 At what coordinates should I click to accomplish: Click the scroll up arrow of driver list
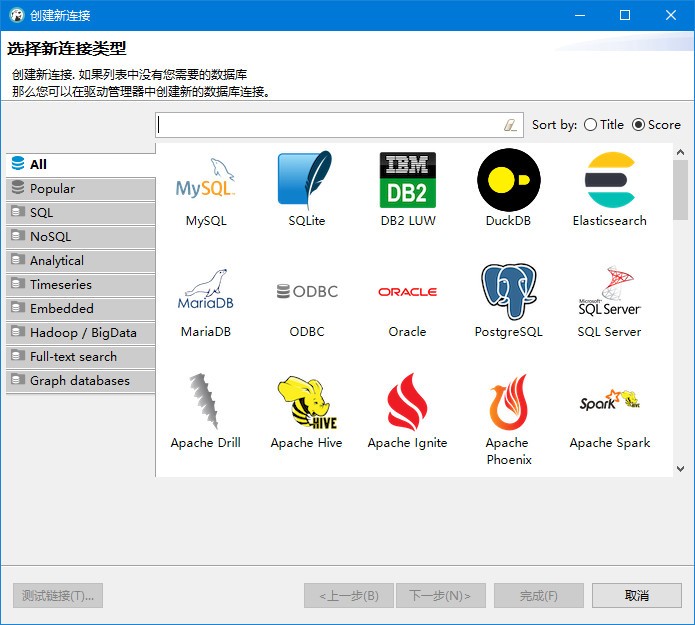coord(680,152)
